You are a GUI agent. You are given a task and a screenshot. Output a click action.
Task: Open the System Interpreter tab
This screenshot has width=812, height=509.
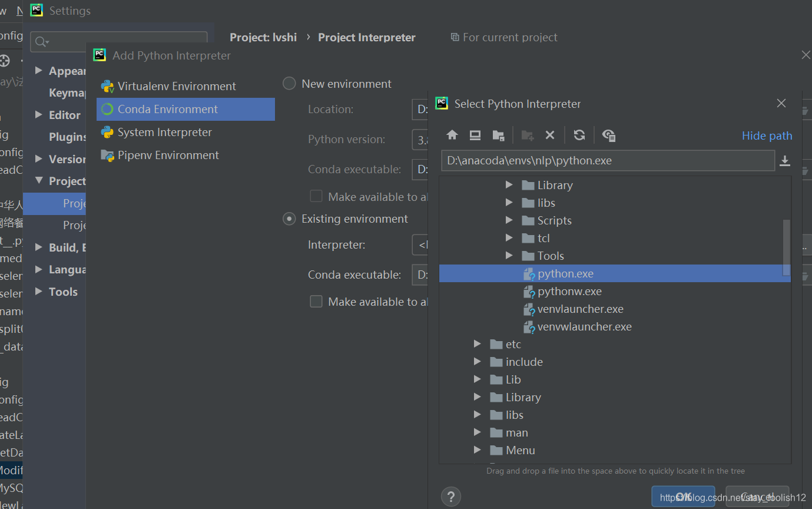point(185,133)
